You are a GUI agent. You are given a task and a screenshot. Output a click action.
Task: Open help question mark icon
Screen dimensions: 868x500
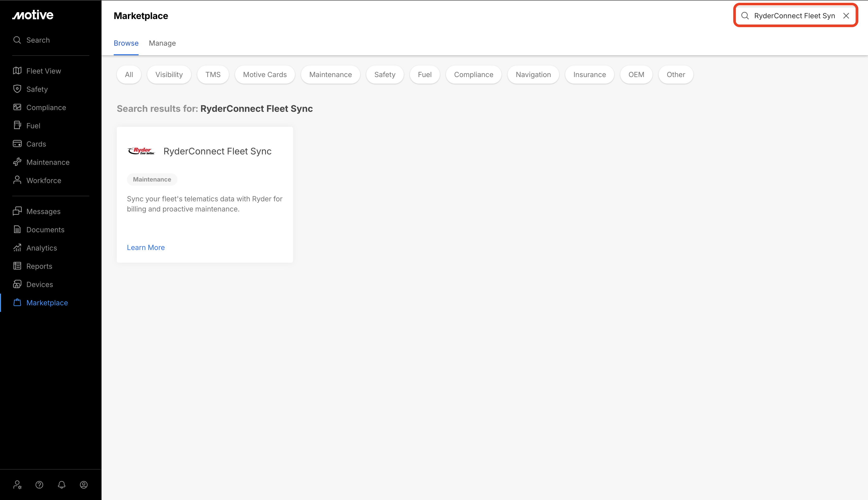pos(40,485)
